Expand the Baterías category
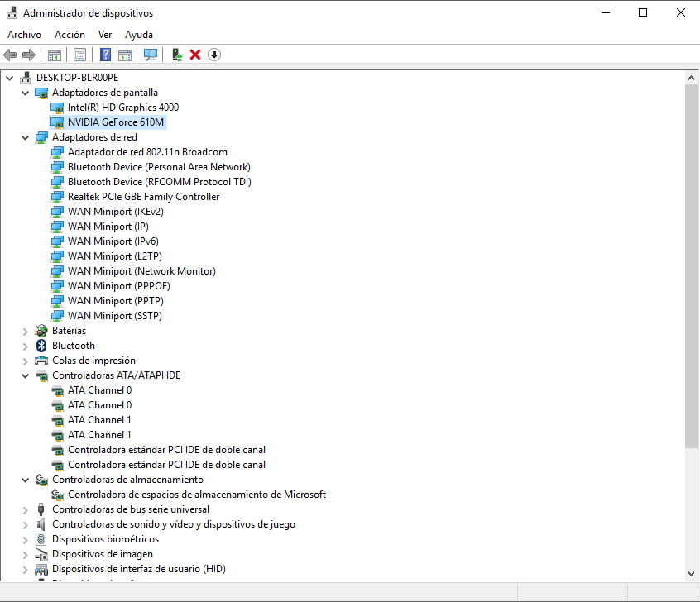The image size is (700, 602). (25, 331)
